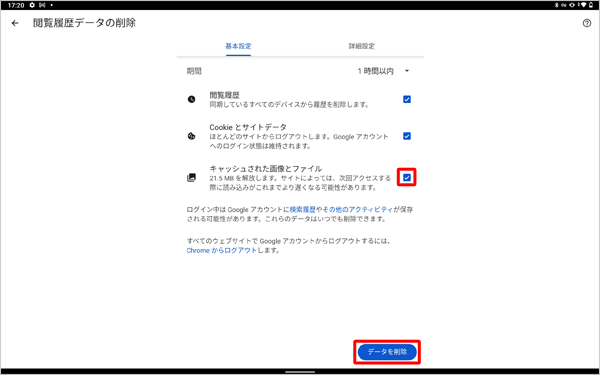Uncheck the 閲覧履歴 checkbox
This screenshot has height=375, width=600.
click(407, 99)
